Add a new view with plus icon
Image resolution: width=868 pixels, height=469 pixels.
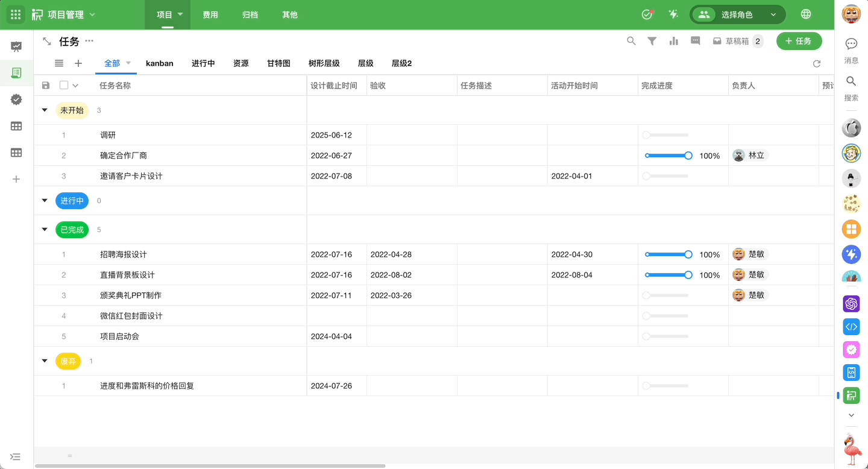78,63
